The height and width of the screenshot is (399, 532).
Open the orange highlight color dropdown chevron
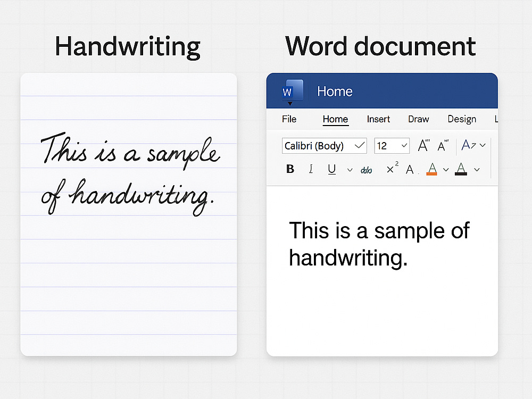click(x=446, y=170)
